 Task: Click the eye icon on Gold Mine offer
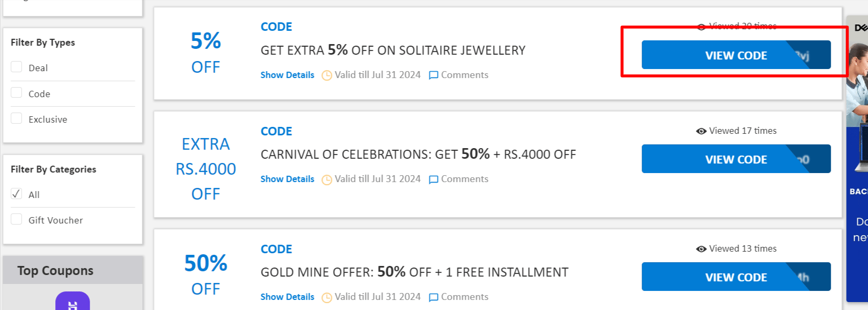tap(701, 249)
